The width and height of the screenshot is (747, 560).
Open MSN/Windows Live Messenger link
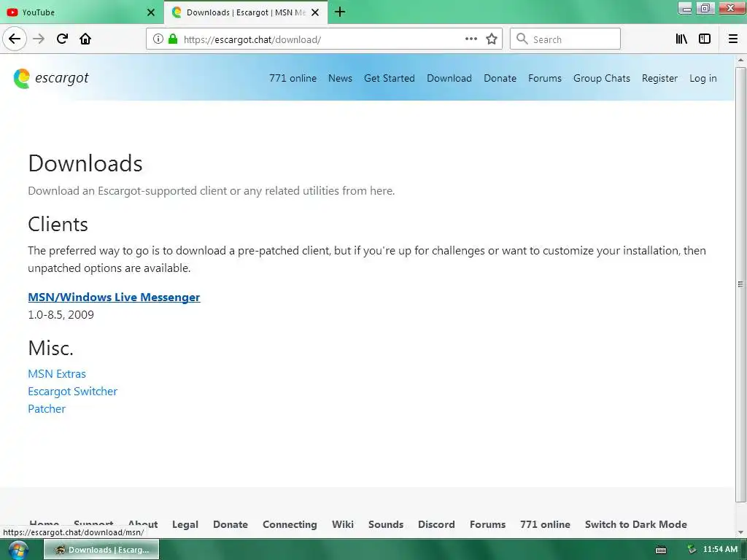tap(114, 297)
